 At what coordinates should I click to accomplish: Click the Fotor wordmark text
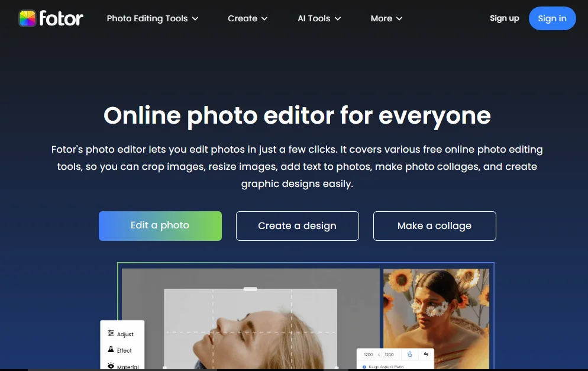61,18
